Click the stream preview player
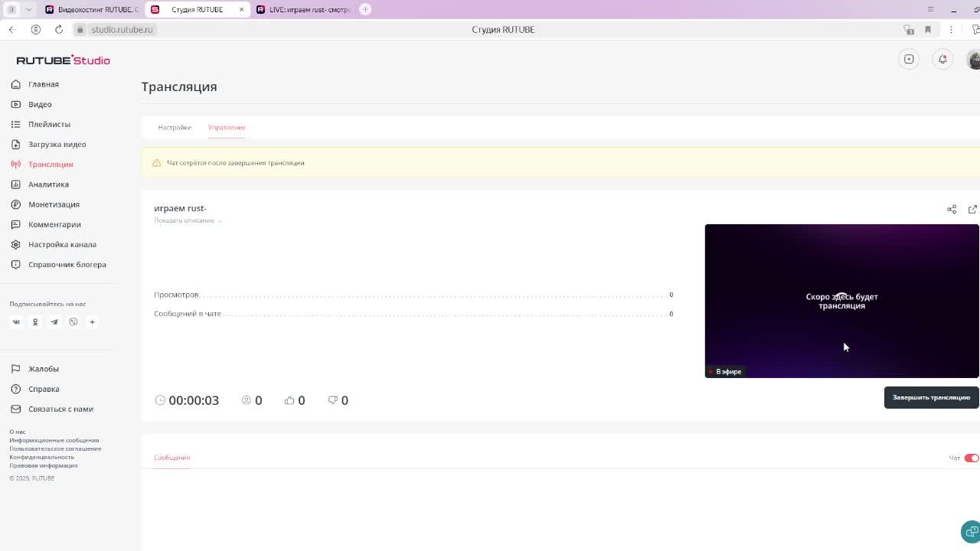The height and width of the screenshot is (551, 980). tap(841, 301)
